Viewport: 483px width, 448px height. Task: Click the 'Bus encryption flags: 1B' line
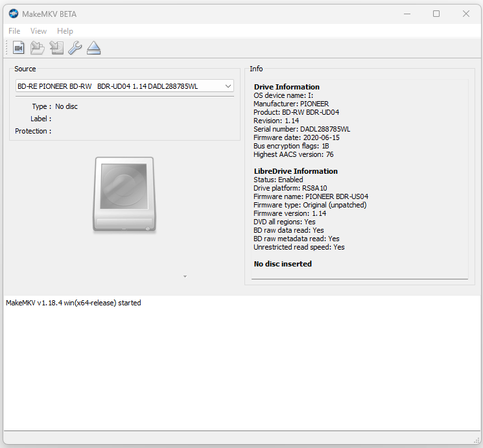(x=291, y=146)
